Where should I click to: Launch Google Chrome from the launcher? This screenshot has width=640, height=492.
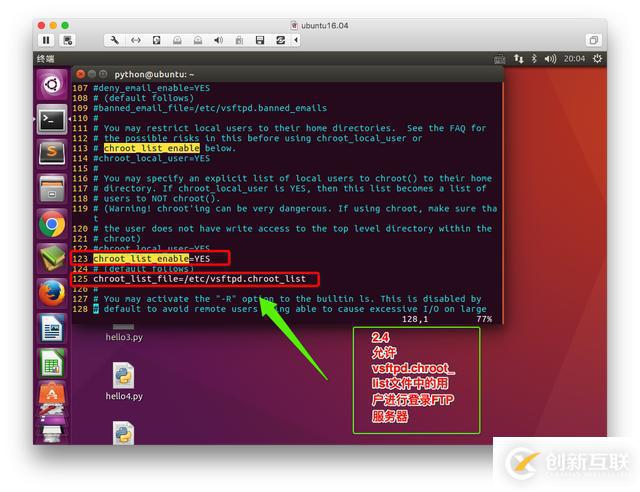coord(52,224)
